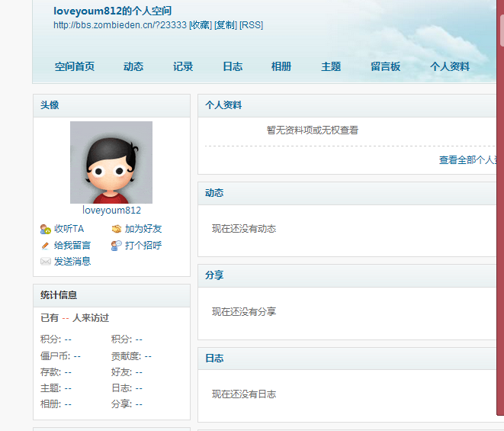Open the bbs.zombieden.cn space URL link
The width and height of the screenshot is (504, 431).
120,25
